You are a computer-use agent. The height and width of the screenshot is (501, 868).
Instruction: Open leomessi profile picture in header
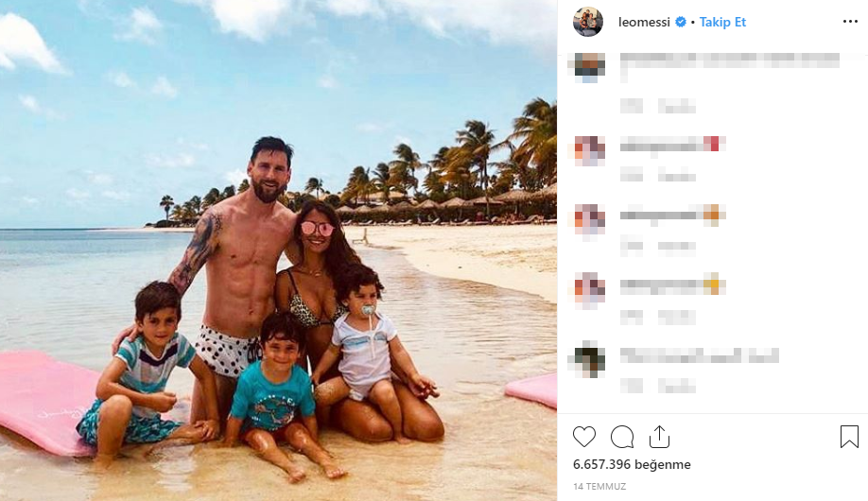pos(588,22)
